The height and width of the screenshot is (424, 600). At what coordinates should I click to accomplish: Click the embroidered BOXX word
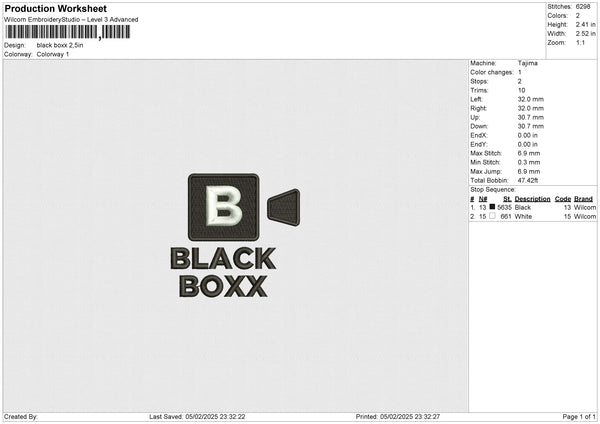coord(223,286)
